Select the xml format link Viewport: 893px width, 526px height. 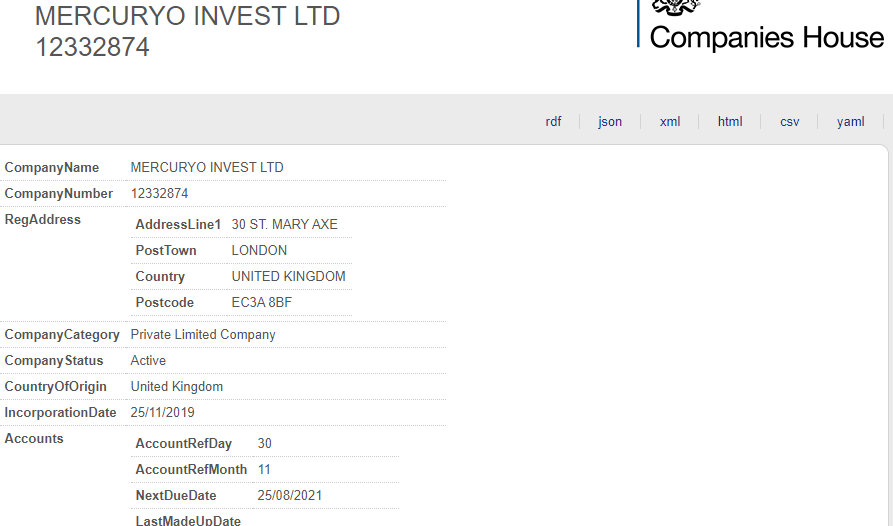pyautogui.click(x=670, y=122)
